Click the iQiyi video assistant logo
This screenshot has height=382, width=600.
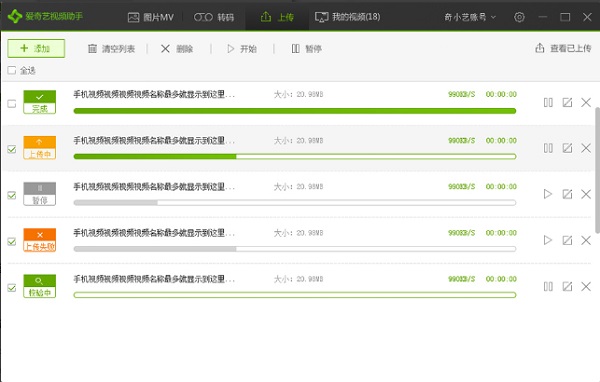tap(45, 16)
